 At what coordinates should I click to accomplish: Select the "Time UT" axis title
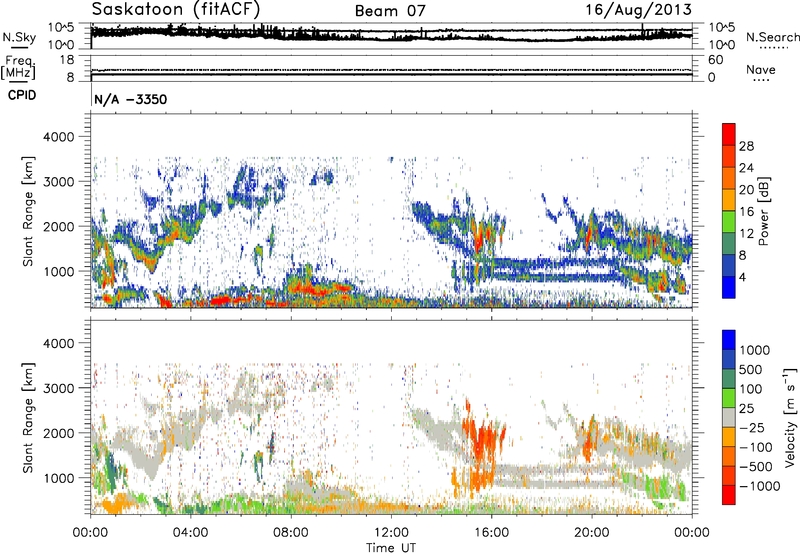pyautogui.click(x=391, y=548)
